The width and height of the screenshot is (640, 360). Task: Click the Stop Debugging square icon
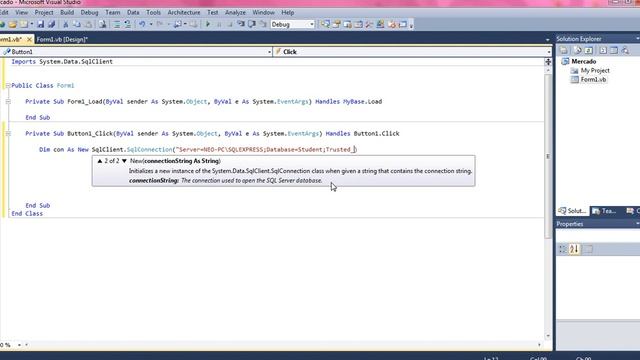[230, 24]
